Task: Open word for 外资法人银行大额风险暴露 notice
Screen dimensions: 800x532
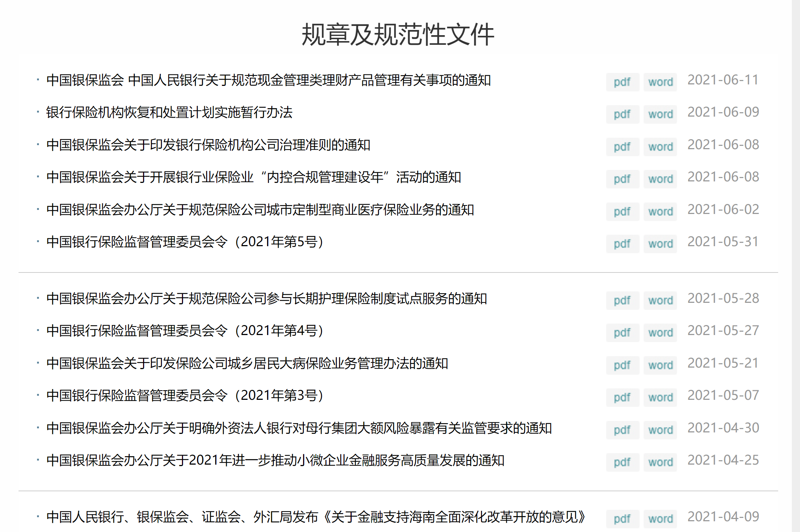Action: [x=660, y=430]
